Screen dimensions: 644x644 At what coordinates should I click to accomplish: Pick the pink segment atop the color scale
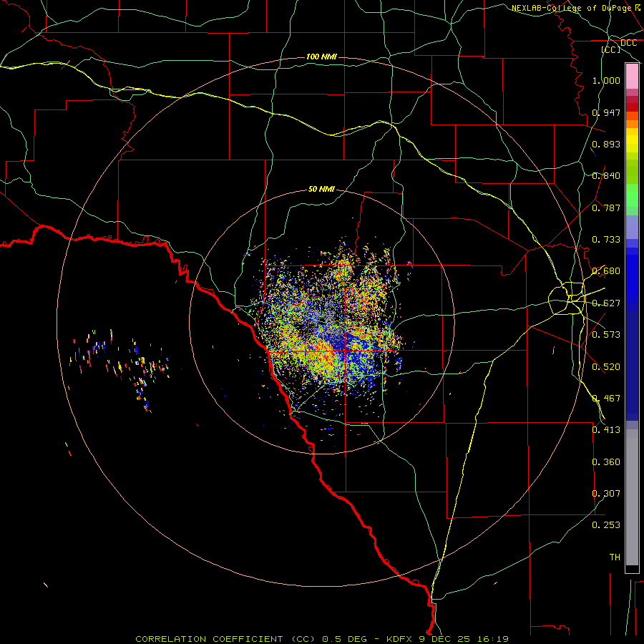point(632,77)
